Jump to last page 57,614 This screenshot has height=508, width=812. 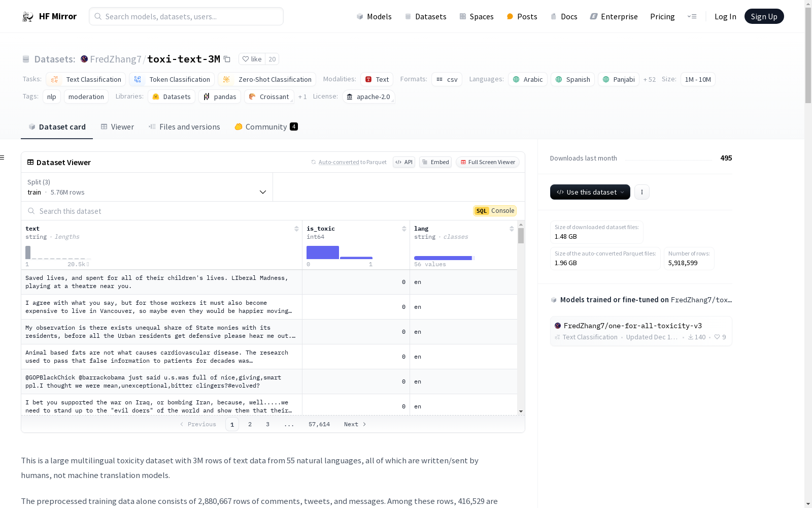point(319,424)
